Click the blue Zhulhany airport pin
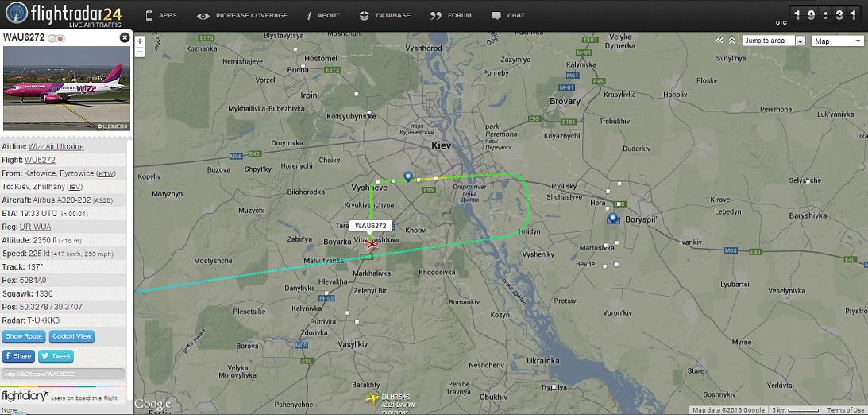This screenshot has height=415, width=868. (x=408, y=176)
